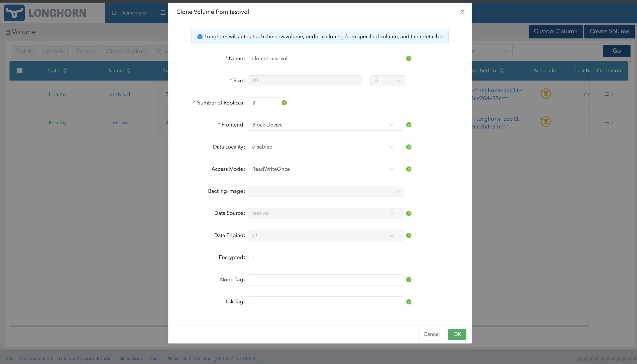Toggle select-all checkbox in table header
The height and width of the screenshot is (364, 637).
tap(20, 71)
